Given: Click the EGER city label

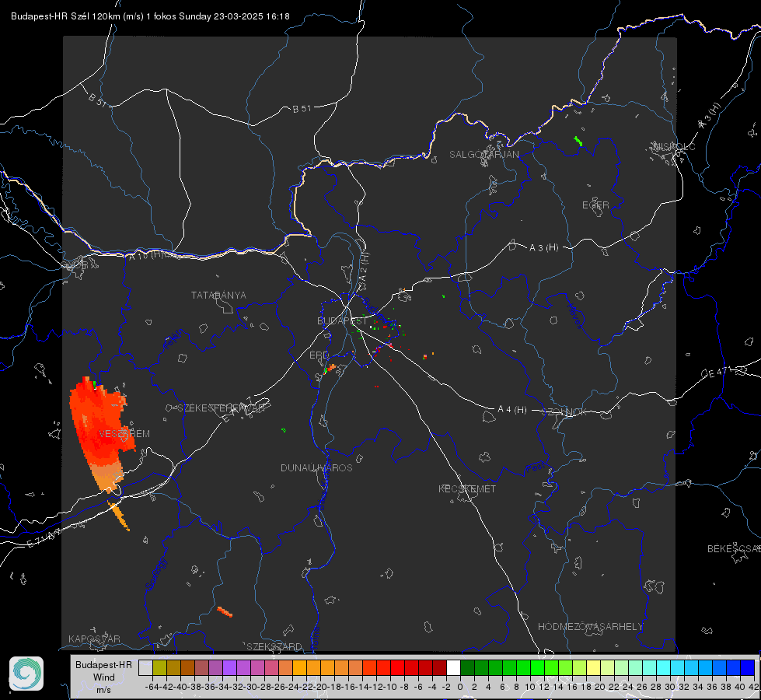Looking at the screenshot, I should coord(595,205).
